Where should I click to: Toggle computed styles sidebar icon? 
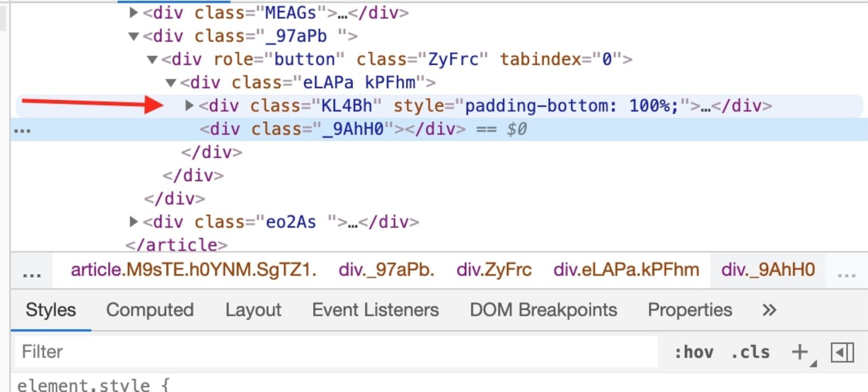tap(842, 353)
